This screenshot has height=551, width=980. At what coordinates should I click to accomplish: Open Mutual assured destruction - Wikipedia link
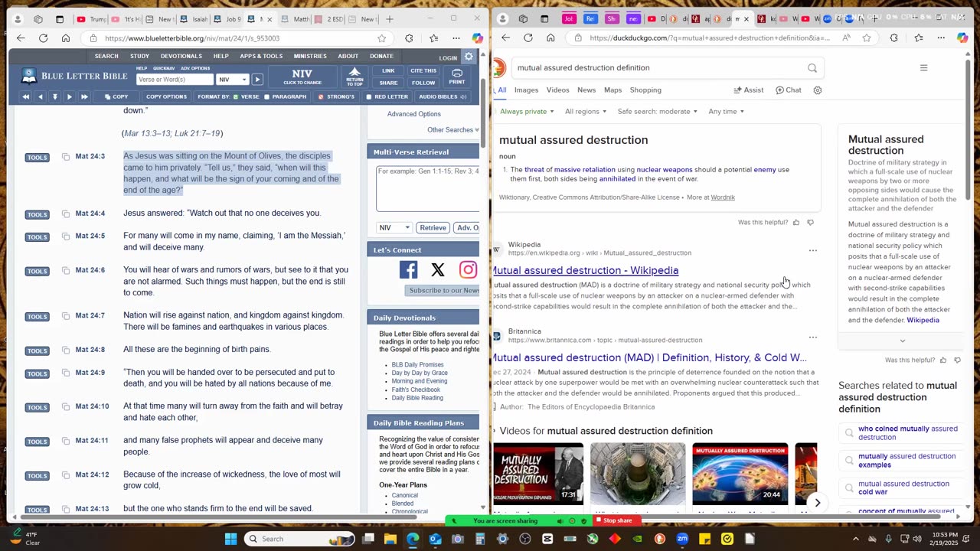(585, 270)
